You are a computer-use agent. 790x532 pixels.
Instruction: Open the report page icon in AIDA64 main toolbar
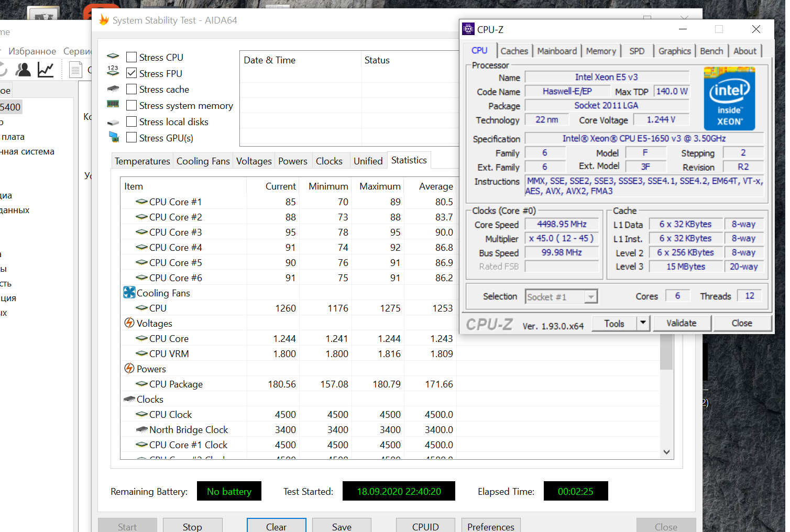76,70
